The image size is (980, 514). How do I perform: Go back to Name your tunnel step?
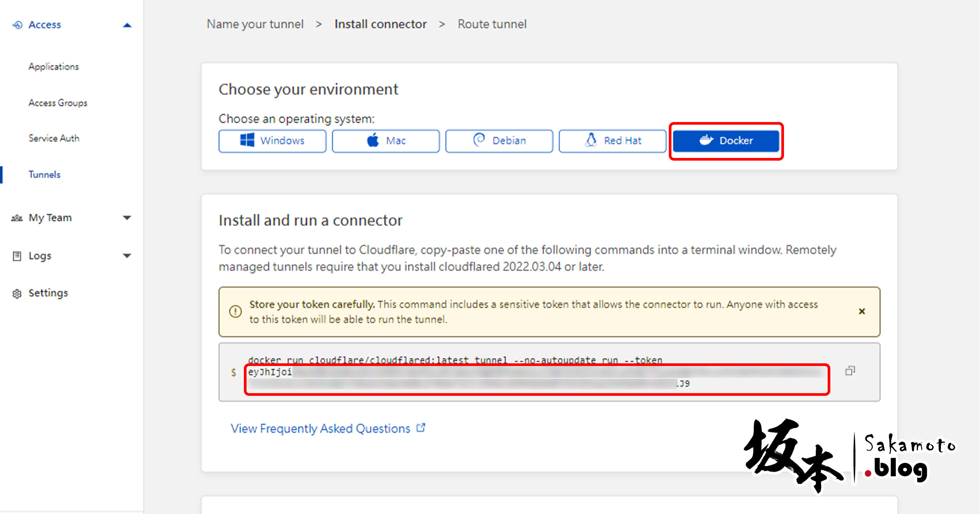point(255,24)
